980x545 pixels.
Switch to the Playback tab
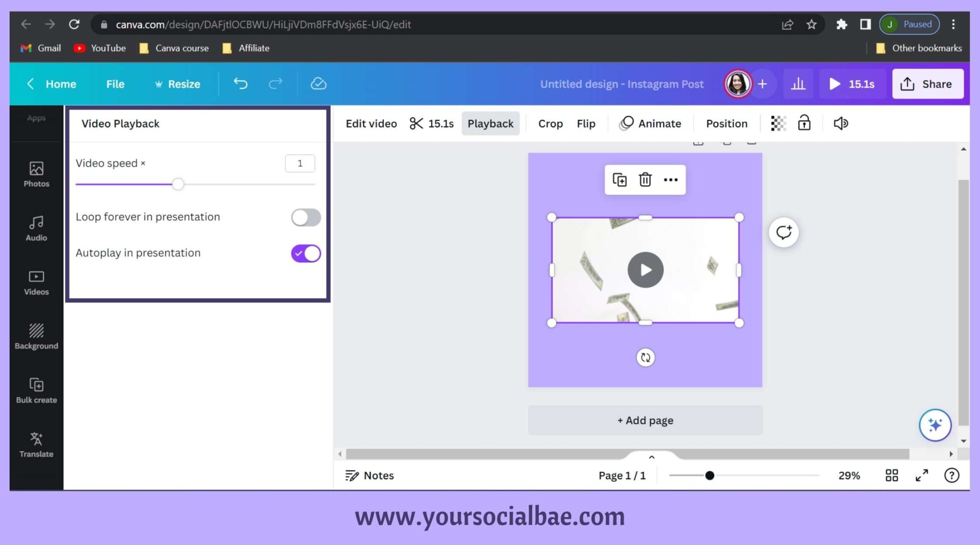(490, 123)
